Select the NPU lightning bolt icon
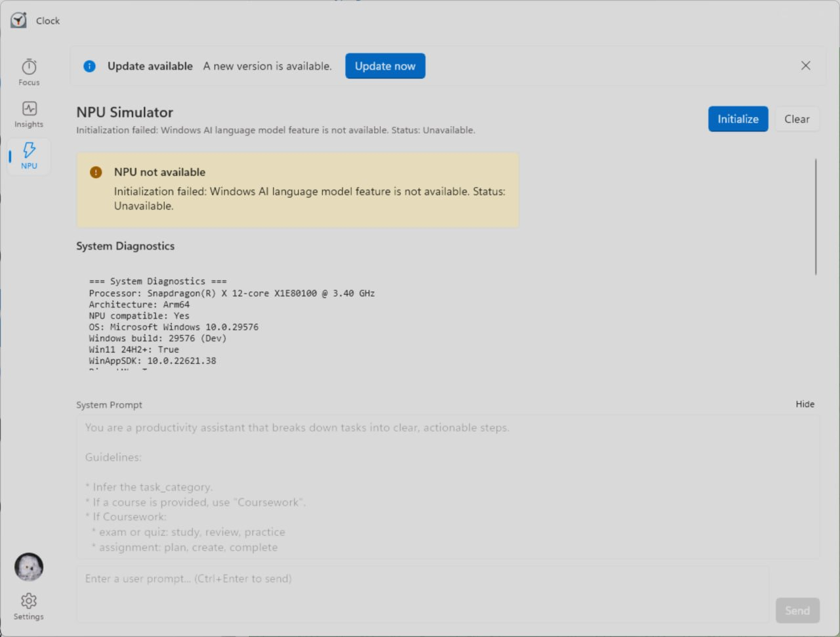840x637 pixels. 29,150
